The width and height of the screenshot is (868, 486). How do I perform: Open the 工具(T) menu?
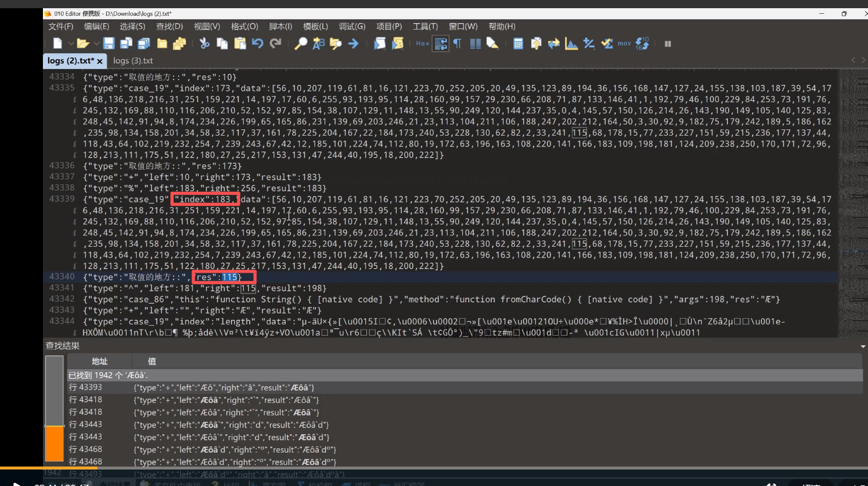[425, 27]
